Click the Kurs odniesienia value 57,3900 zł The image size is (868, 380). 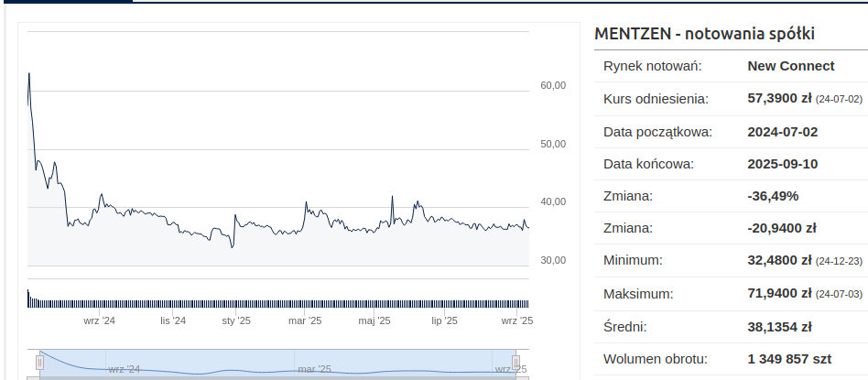(x=779, y=98)
